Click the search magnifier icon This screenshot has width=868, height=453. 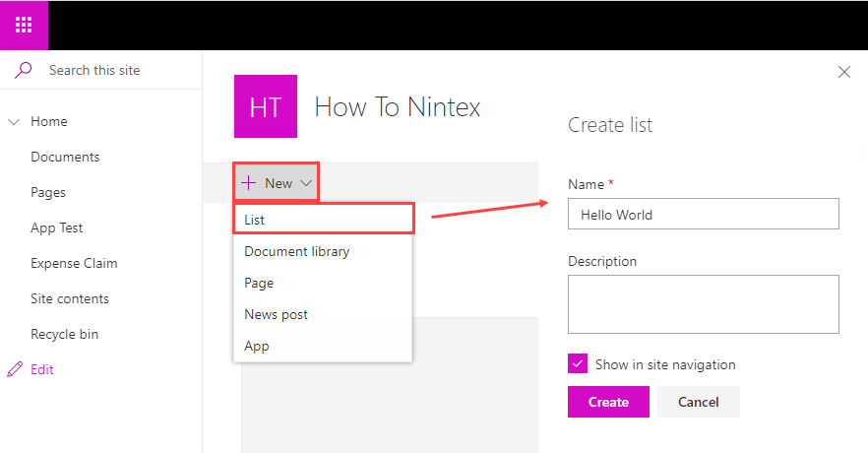[x=24, y=70]
